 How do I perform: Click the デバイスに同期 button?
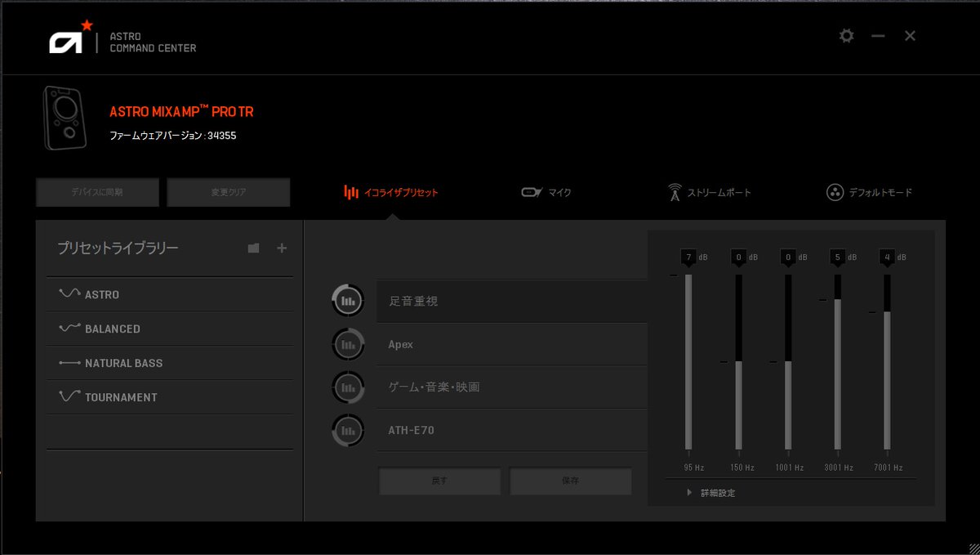97,193
